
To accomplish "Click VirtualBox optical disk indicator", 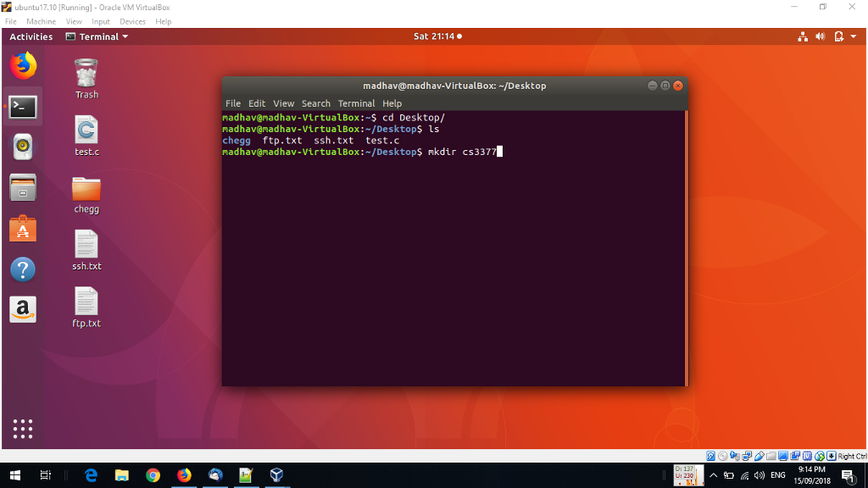I will [x=723, y=456].
